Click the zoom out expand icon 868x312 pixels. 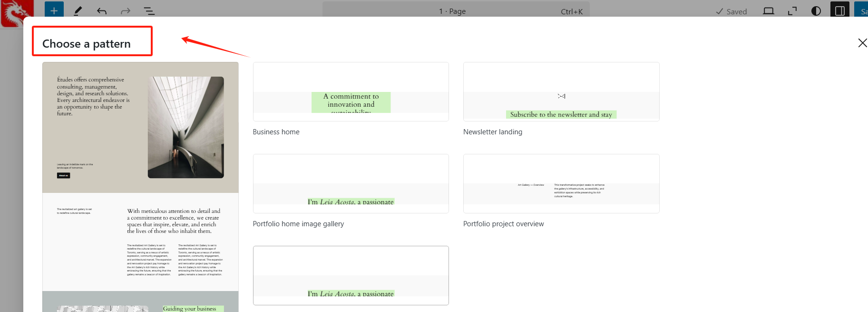coord(792,11)
